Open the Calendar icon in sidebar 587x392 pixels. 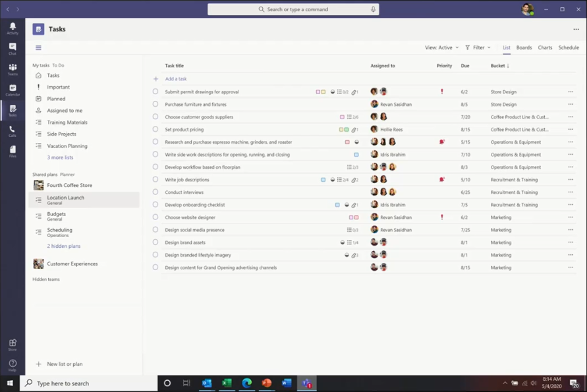[13, 90]
